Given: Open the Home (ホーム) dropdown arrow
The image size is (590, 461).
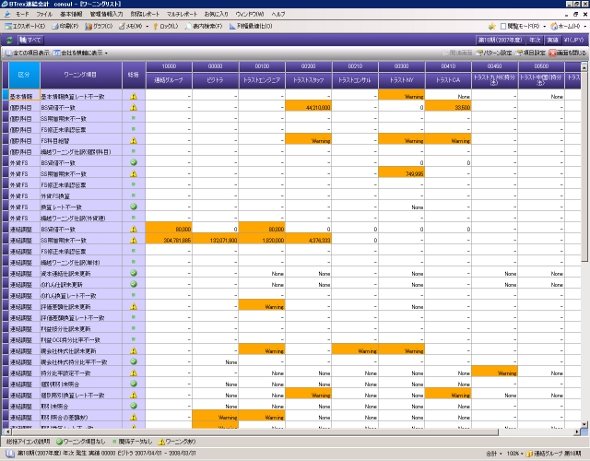Looking at the screenshot, I should (x=585, y=26).
